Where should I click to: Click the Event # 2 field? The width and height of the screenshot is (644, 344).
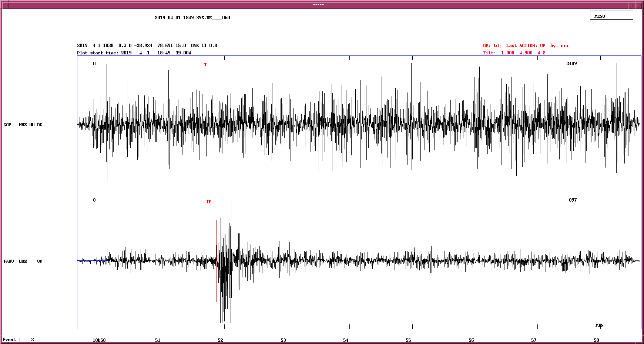tap(18, 339)
